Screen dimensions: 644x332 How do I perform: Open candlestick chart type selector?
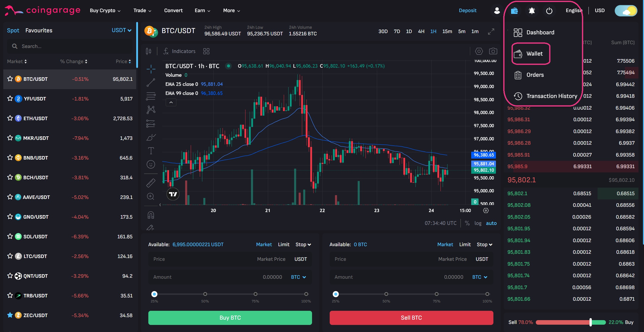[149, 51]
